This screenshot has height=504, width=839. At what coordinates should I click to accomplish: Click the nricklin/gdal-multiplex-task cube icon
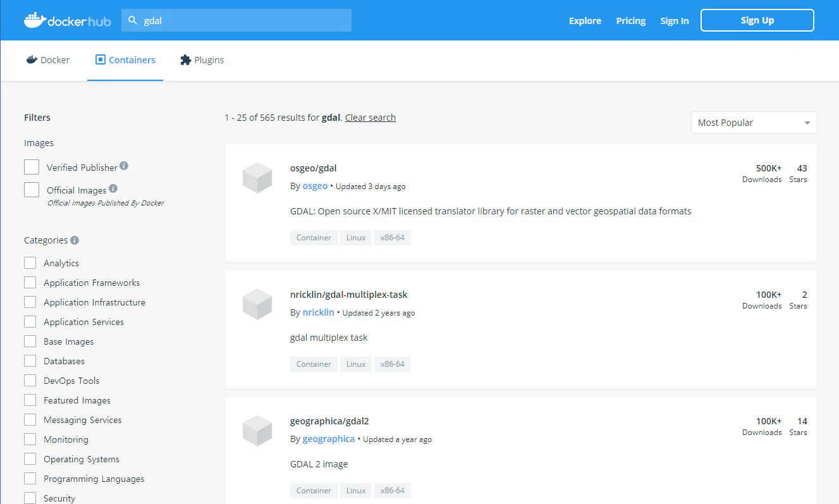(257, 304)
